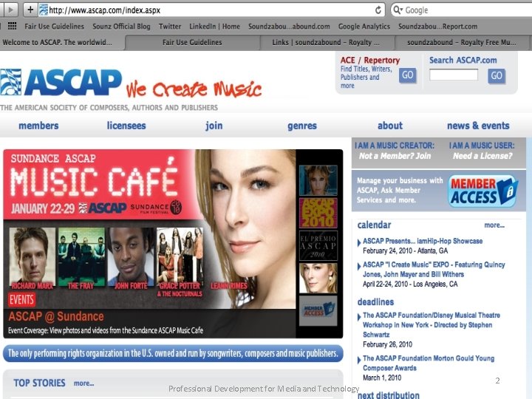Click the plus add bookmark button

pos(30,10)
